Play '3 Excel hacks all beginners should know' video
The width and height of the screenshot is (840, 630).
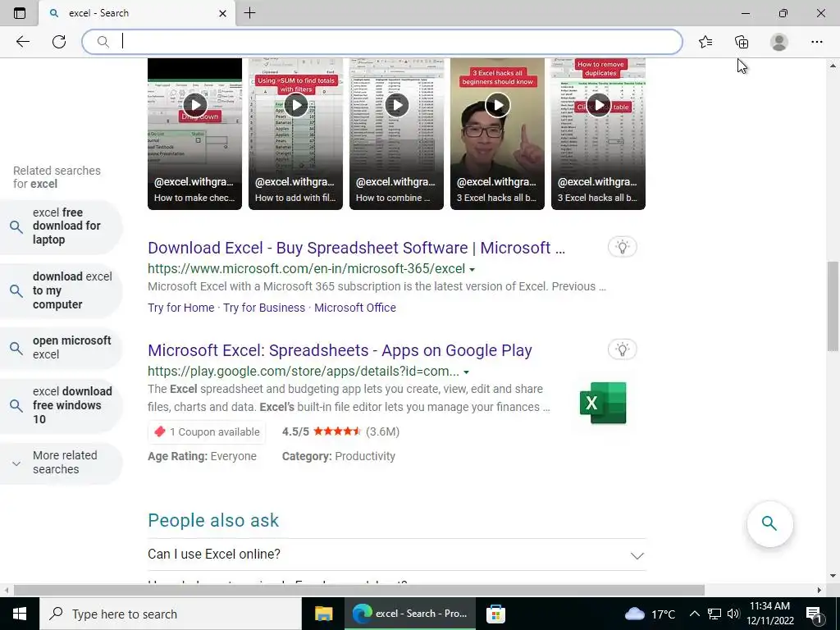[497, 105]
